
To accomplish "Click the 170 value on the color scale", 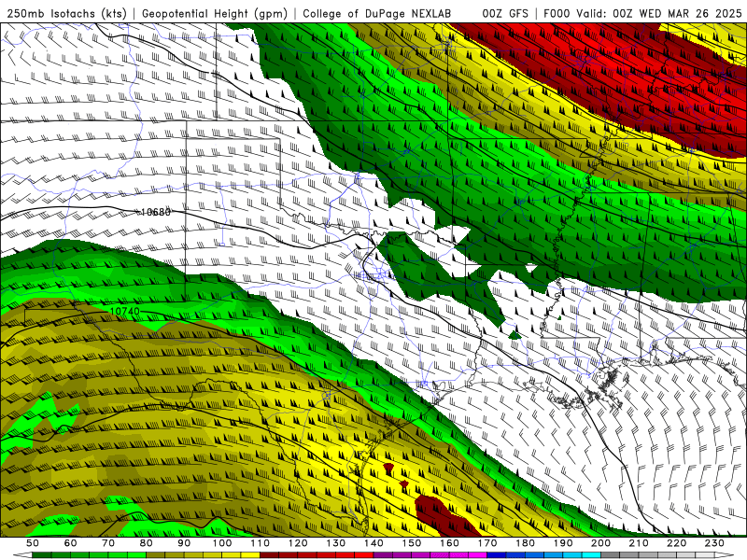I will point(487,543).
